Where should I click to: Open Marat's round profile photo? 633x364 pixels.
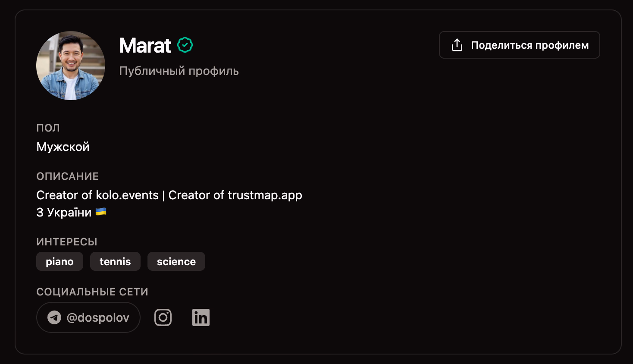(71, 66)
